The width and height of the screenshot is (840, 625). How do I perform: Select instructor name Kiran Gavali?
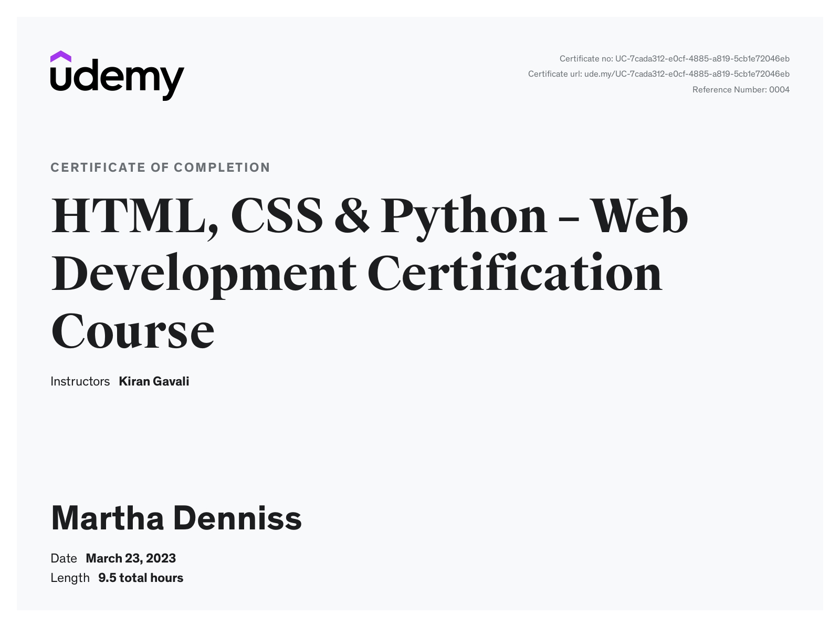pyautogui.click(x=154, y=381)
